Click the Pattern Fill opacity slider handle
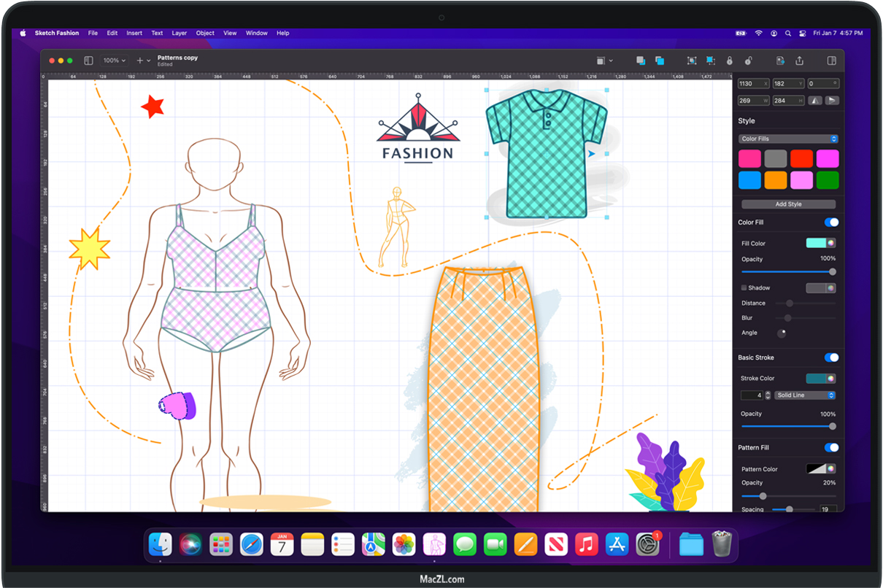The width and height of the screenshot is (883, 588). pos(763,496)
